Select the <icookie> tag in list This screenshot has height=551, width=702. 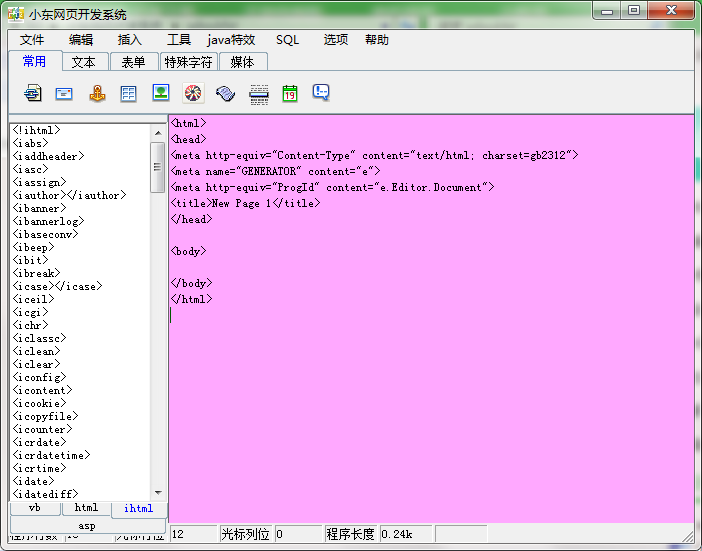(39, 403)
